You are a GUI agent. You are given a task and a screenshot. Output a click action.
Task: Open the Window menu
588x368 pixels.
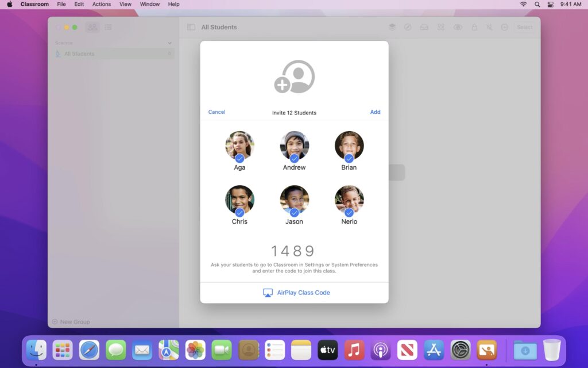click(x=150, y=4)
